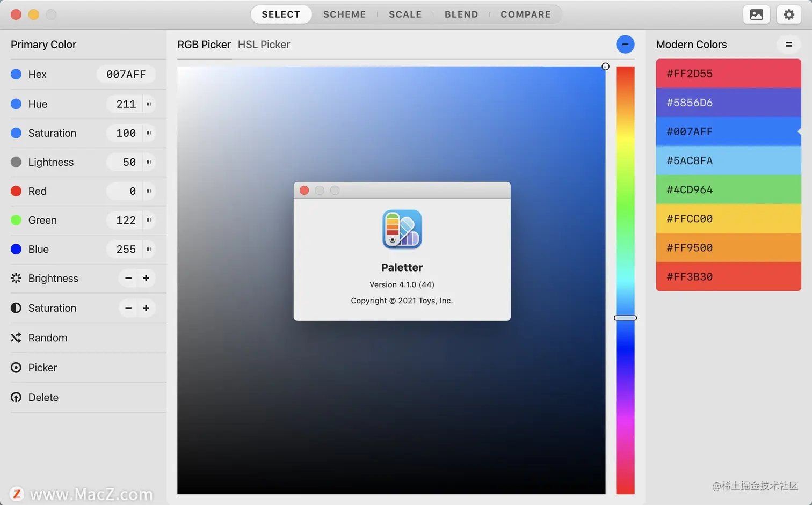Viewport: 812px width, 505px height.
Task: Select the #5856D6 swatch
Action: pos(728,103)
